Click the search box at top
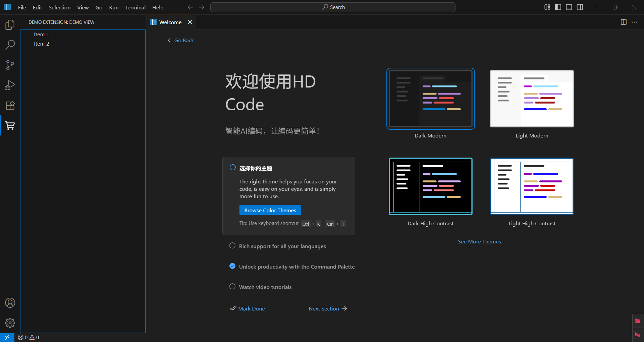This screenshot has width=644, height=342. click(x=333, y=7)
